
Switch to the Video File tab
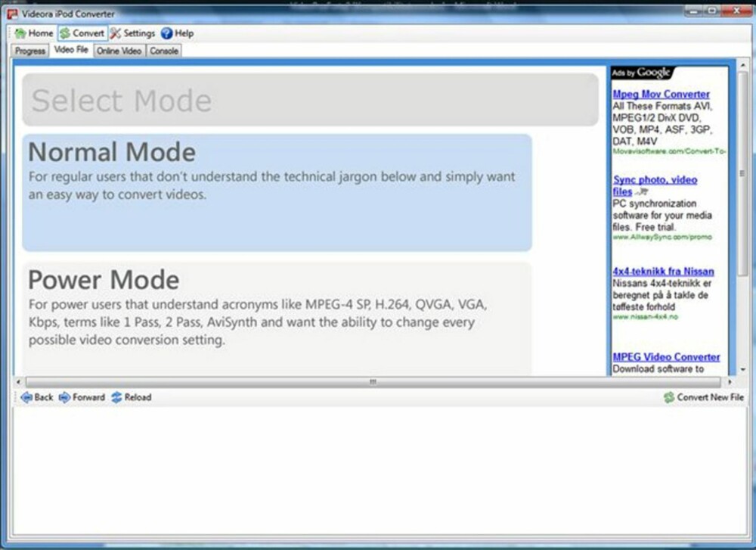point(71,50)
